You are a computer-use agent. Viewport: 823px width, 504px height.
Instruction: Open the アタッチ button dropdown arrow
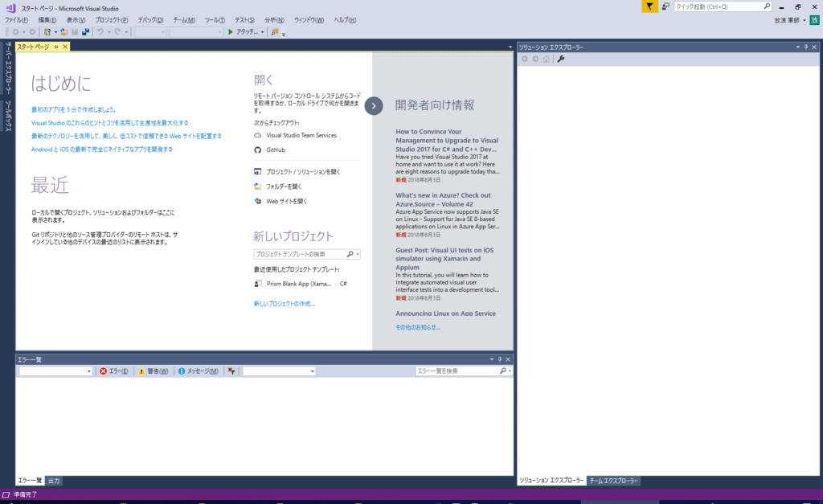click(263, 32)
